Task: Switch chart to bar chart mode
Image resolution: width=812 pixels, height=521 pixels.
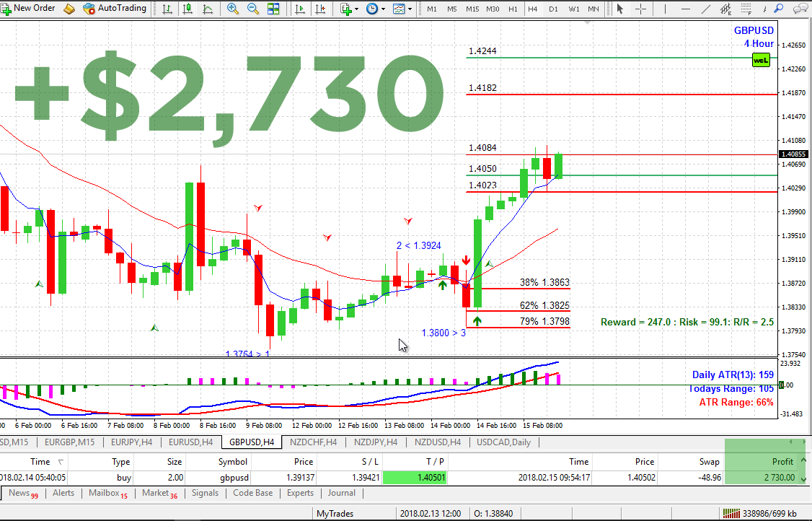Action: pyautogui.click(x=167, y=9)
